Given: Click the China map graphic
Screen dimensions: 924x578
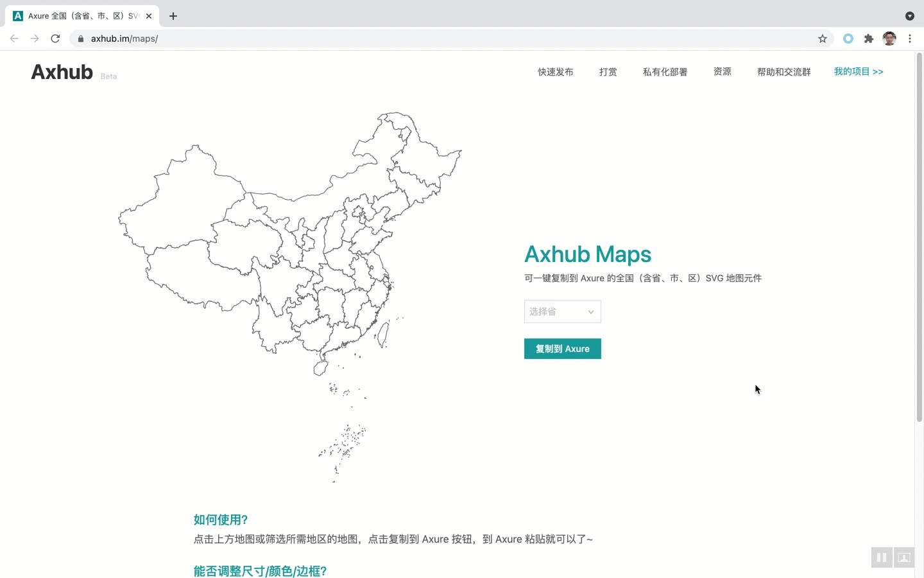Looking at the screenshot, I should pyautogui.click(x=290, y=297).
